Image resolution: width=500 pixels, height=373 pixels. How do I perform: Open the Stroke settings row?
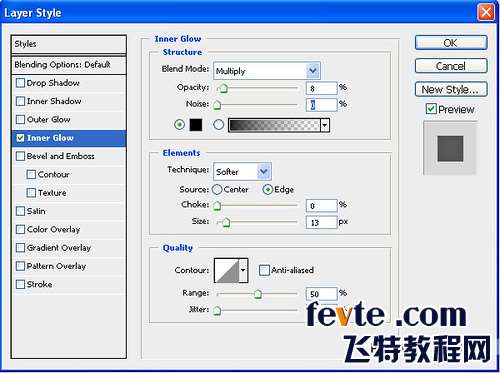69,284
